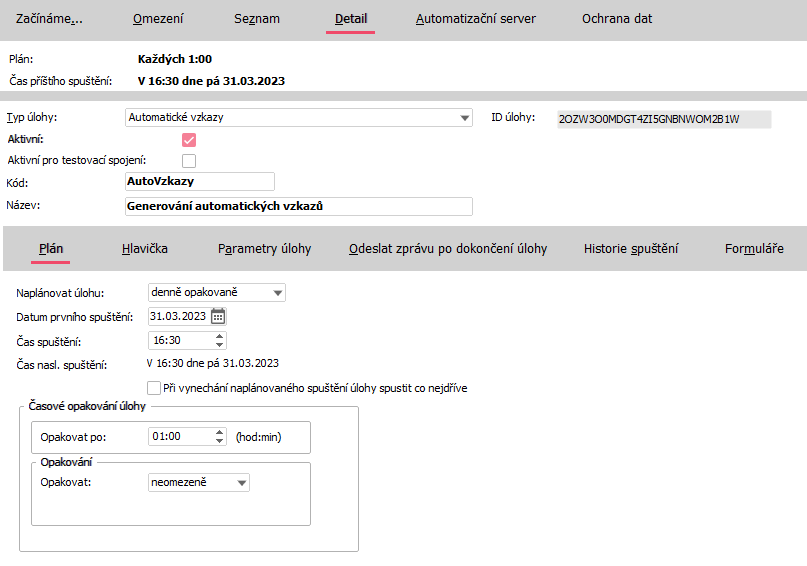Decrease the Opakovat po interval
This screenshot has width=807, height=566.
point(220,441)
